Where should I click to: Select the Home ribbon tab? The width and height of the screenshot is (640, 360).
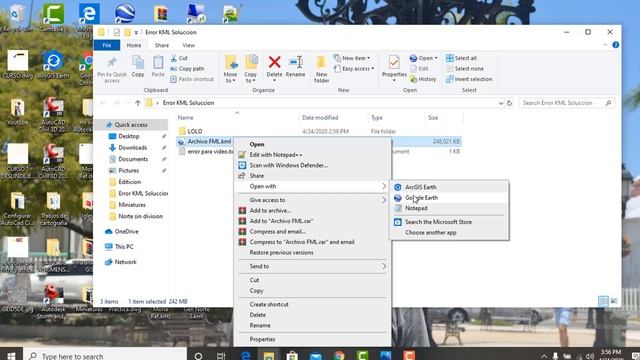click(133, 45)
